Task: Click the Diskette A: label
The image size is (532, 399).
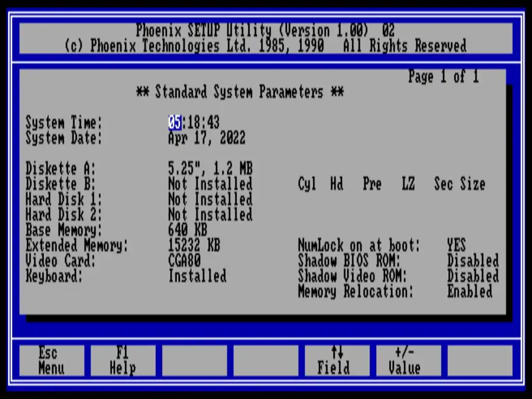Action: (61, 168)
